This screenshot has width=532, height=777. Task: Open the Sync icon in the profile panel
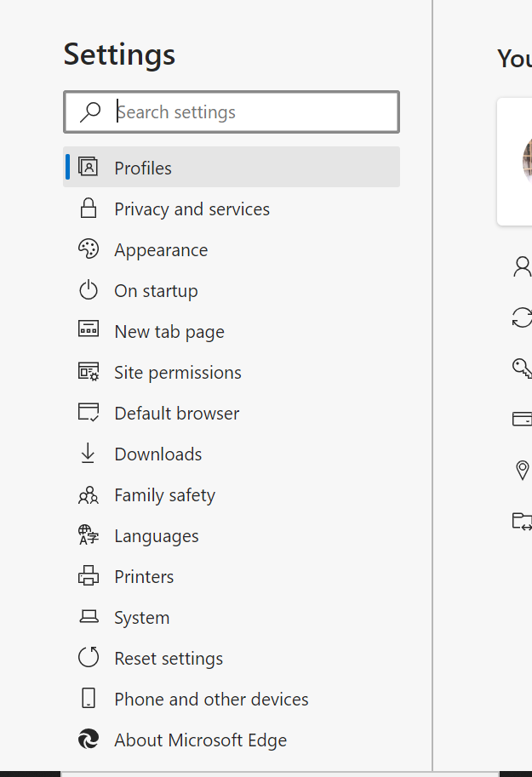point(522,317)
